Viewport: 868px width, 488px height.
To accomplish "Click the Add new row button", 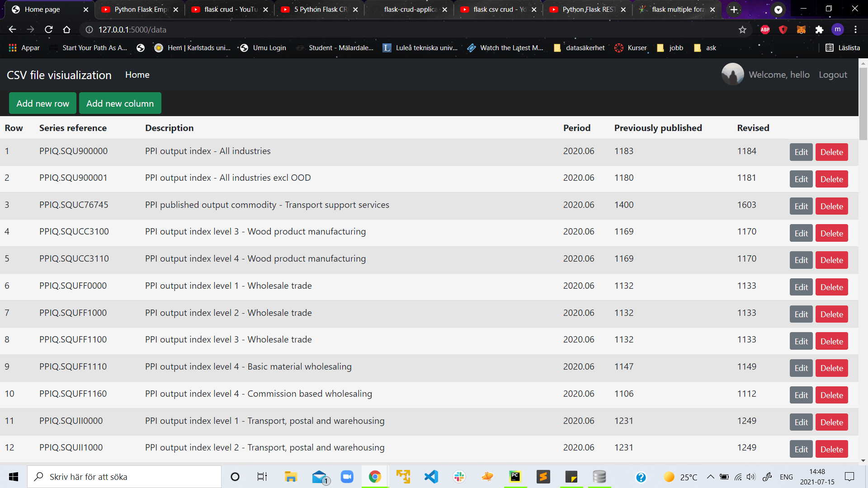I will [42, 103].
